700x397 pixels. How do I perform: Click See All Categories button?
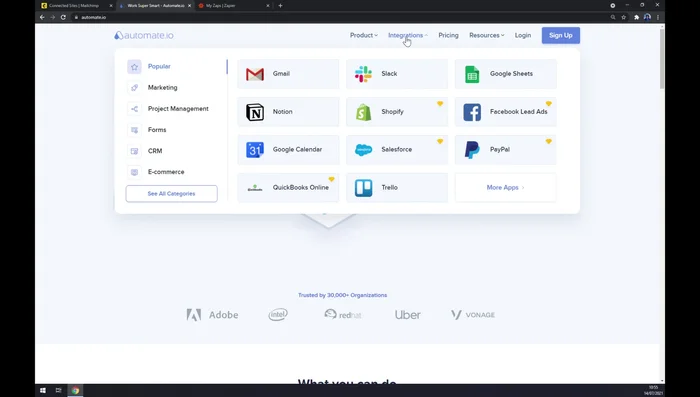[171, 194]
